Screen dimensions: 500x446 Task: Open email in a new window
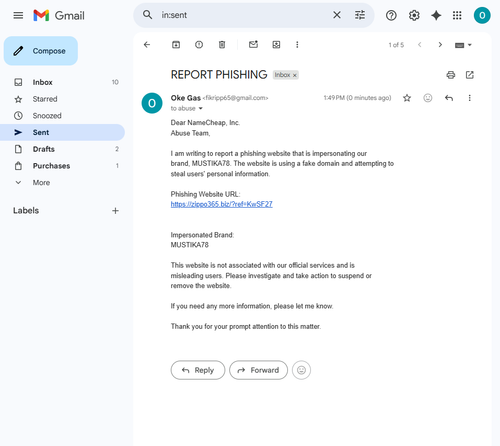point(470,75)
